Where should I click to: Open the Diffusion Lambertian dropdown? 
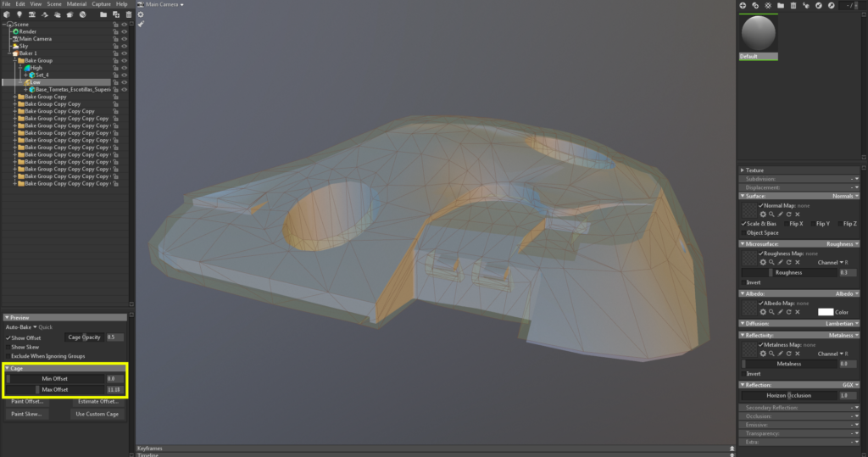pyautogui.click(x=842, y=324)
